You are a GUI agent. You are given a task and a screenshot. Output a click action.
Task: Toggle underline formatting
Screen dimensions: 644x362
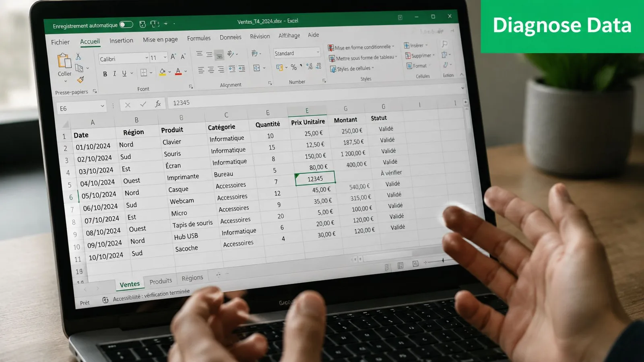pos(124,73)
